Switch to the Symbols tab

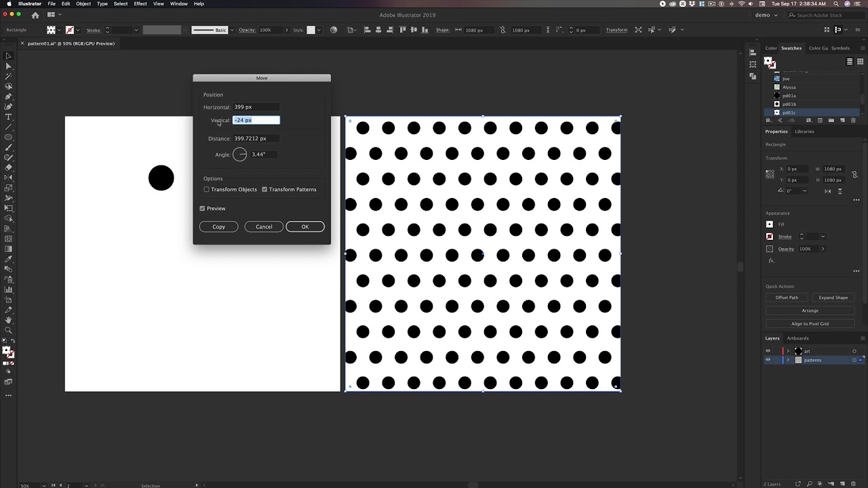point(840,48)
